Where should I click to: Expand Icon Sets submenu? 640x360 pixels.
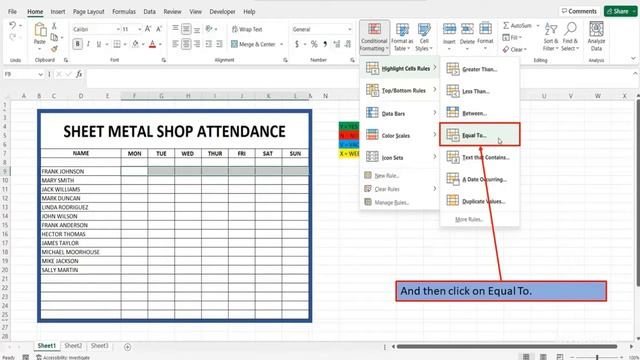(x=400, y=157)
